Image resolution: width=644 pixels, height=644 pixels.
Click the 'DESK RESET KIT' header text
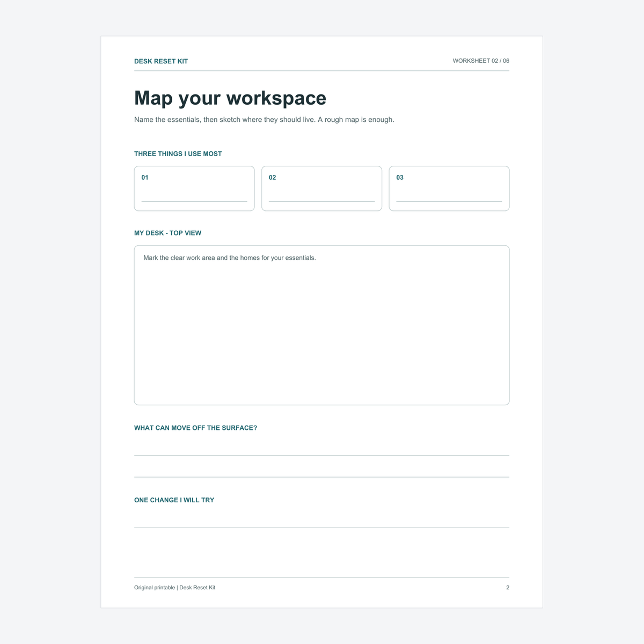[161, 61]
